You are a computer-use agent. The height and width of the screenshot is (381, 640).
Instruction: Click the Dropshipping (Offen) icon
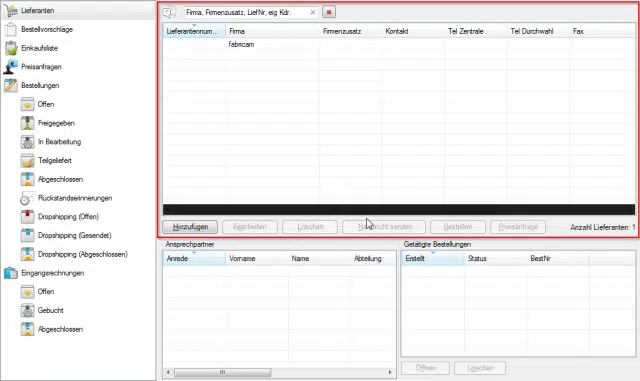(x=27, y=217)
